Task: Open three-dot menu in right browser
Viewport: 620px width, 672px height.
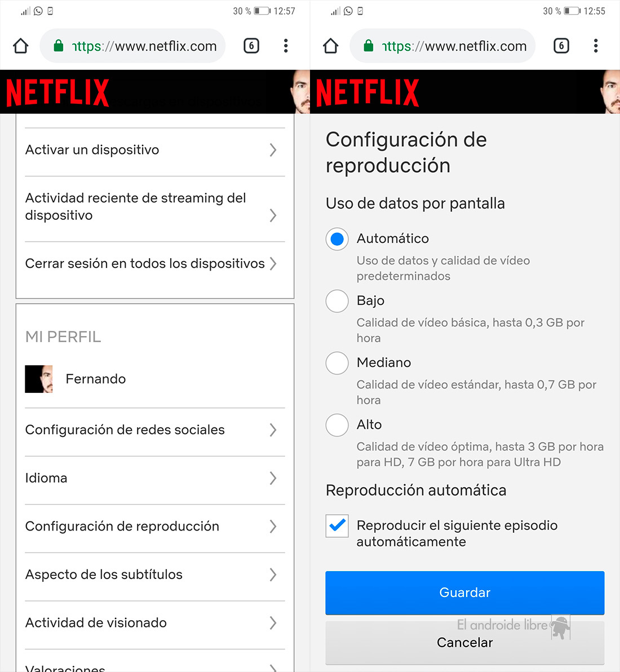Action: 596,46
